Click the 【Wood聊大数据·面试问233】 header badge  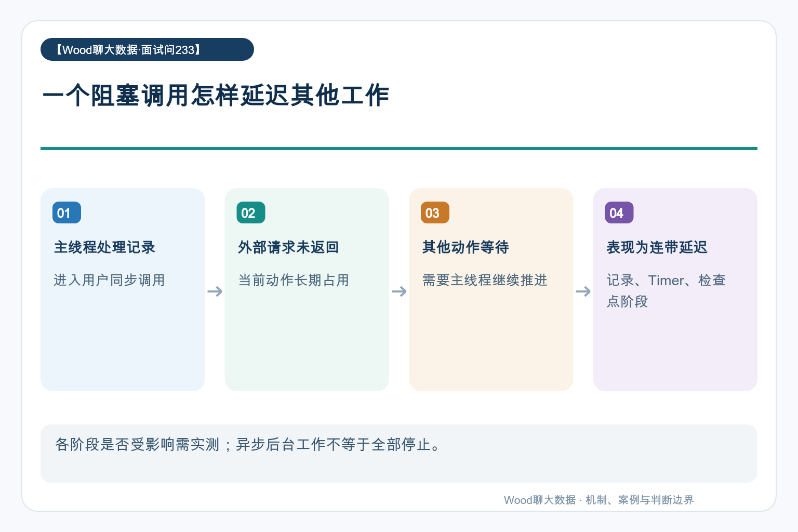147,49
